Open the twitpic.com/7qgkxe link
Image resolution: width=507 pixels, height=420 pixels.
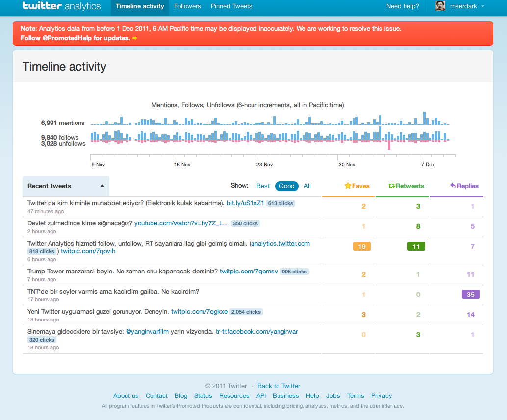[199, 311]
